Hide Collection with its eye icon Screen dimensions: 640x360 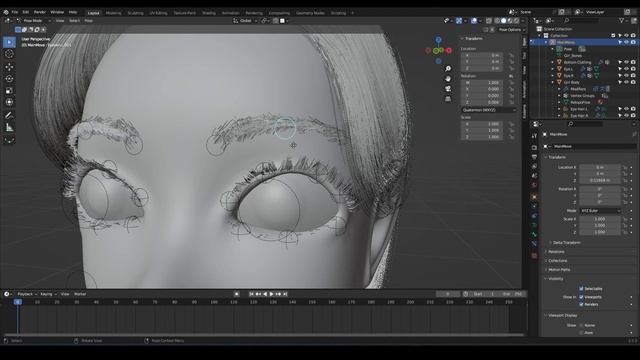627,36
